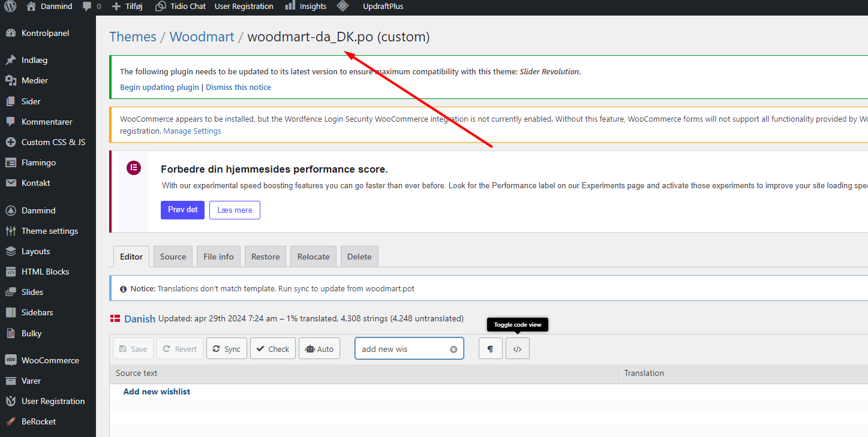The image size is (868, 437).
Task: Click Dismiss this notice link
Action: pyautogui.click(x=238, y=87)
